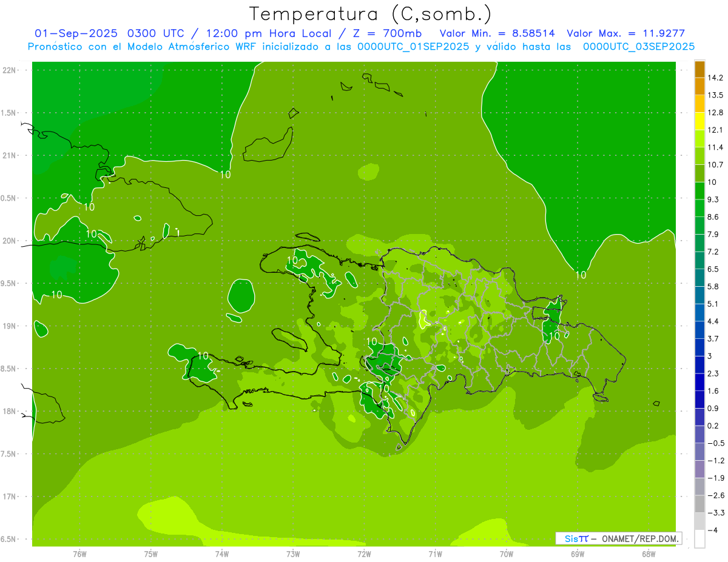
Task: Click the "12.8" colorbar value
Action: click(716, 113)
